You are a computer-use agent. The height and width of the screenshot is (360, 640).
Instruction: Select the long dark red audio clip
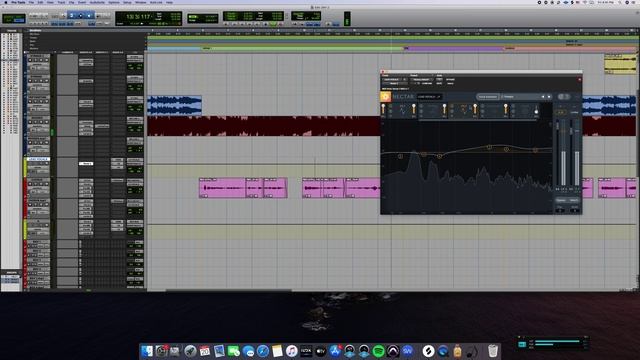click(x=264, y=126)
